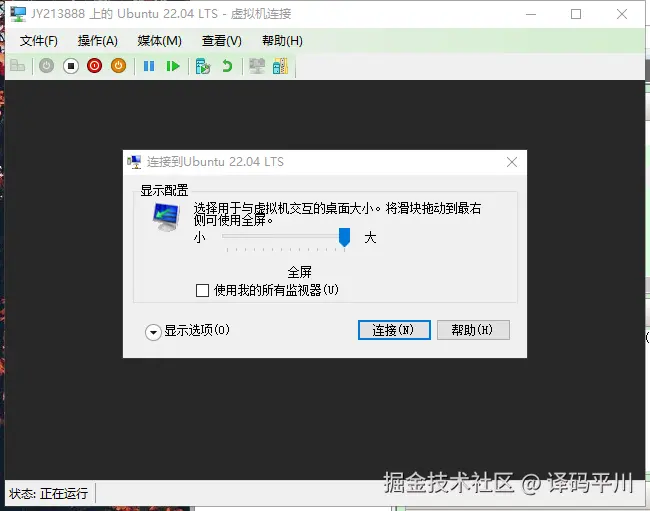This screenshot has height=511, width=650.
Task: Open the 文件(F) menu
Action: pyautogui.click(x=39, y=41)
